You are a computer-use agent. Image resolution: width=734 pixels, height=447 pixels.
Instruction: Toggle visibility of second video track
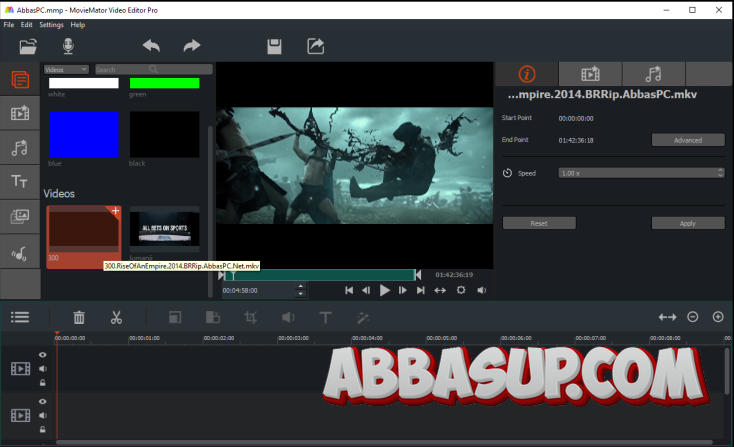(43, 402)
